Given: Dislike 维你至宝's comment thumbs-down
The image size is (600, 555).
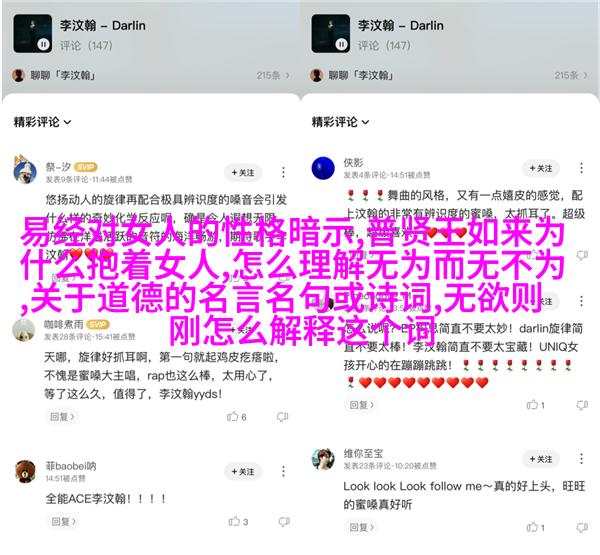Looking at the screenshot, I should 582,527.
